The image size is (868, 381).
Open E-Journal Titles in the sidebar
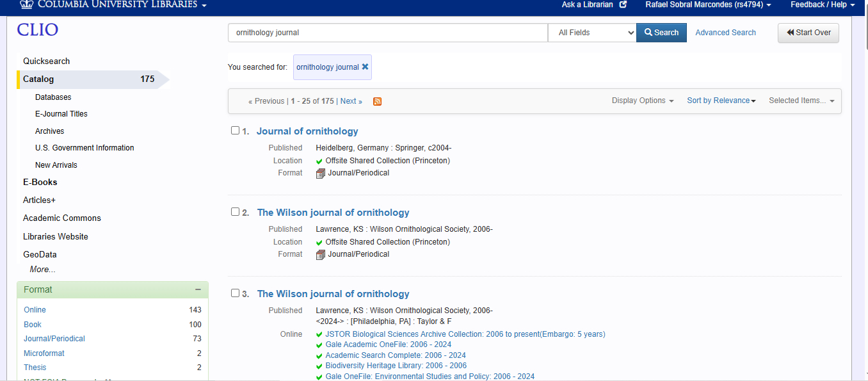pyautogui.click(x=61, y=114)
